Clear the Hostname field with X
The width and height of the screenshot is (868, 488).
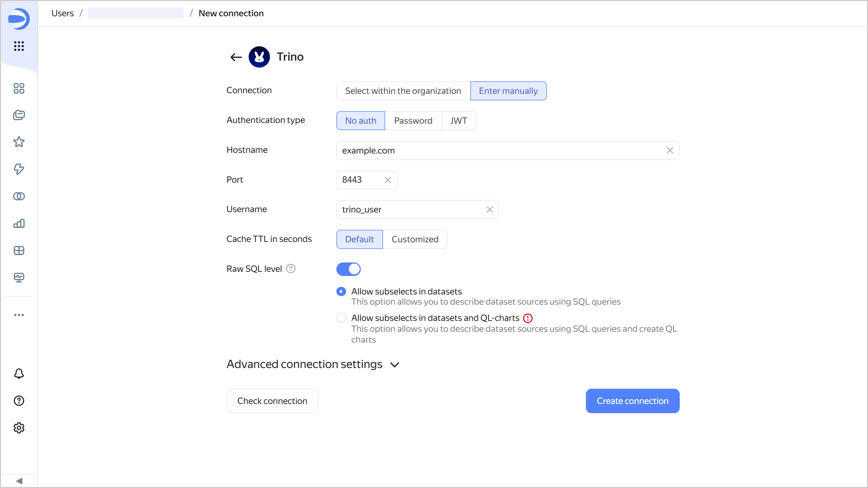pos(670,150)
